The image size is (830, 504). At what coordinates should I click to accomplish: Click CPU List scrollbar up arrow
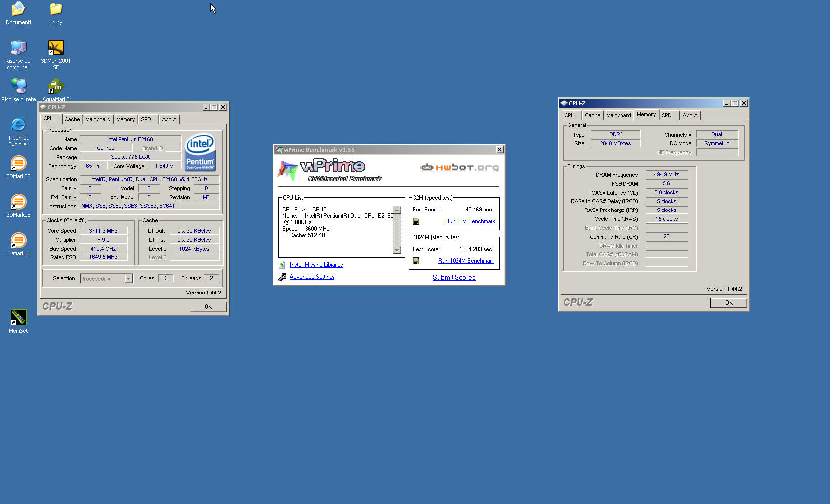397,210
